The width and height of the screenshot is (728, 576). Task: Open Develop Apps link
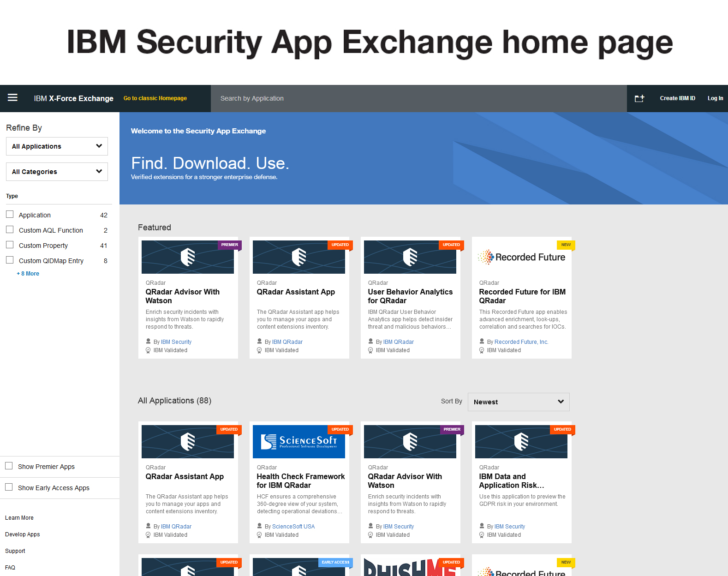(x=23, y=534)
